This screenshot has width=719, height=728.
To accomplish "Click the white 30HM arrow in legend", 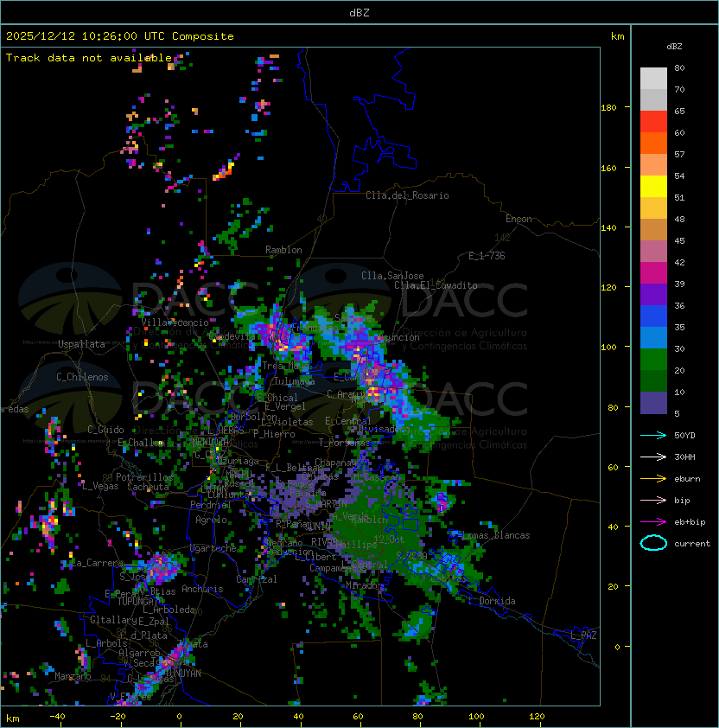I will (653, 457).
